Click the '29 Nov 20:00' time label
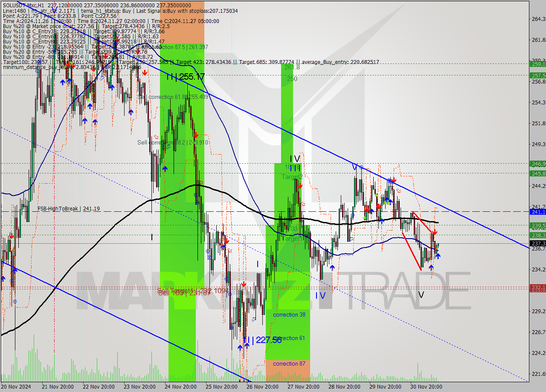Image resolution: width=546 pixels, height=392 pixels. point(386,387)
